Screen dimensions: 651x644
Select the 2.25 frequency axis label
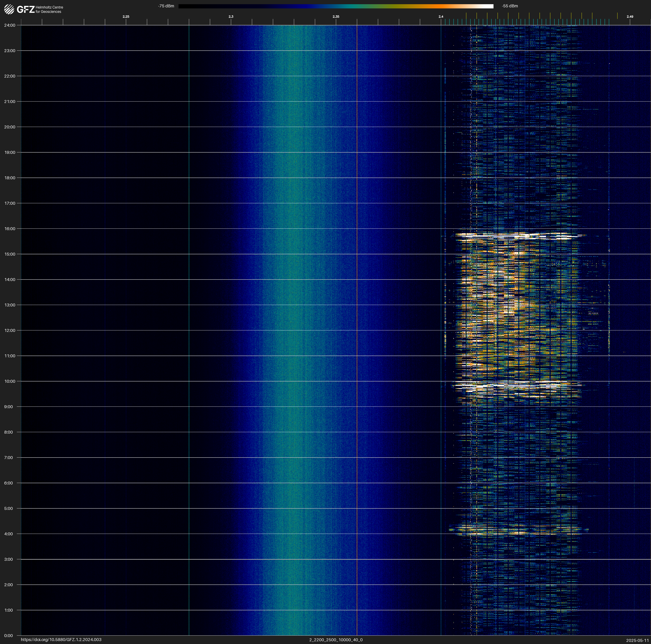coord(126,17)
